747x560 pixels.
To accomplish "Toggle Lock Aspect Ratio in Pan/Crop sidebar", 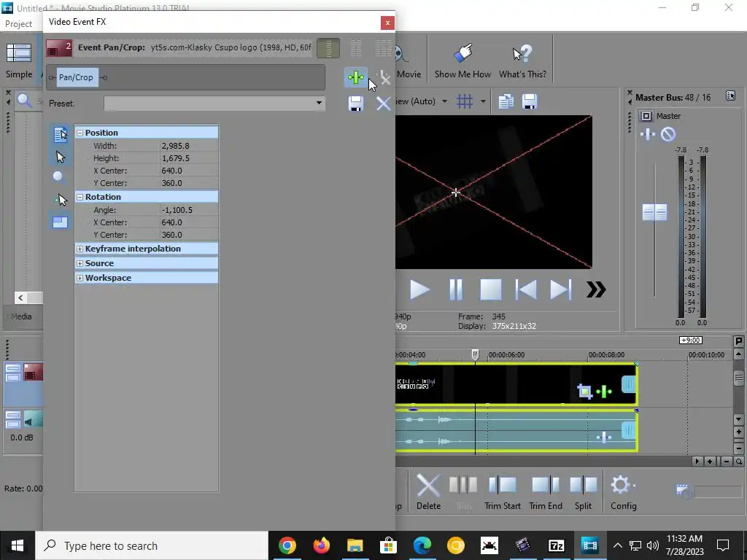I will pyautogui.click(x=60, y=222).
